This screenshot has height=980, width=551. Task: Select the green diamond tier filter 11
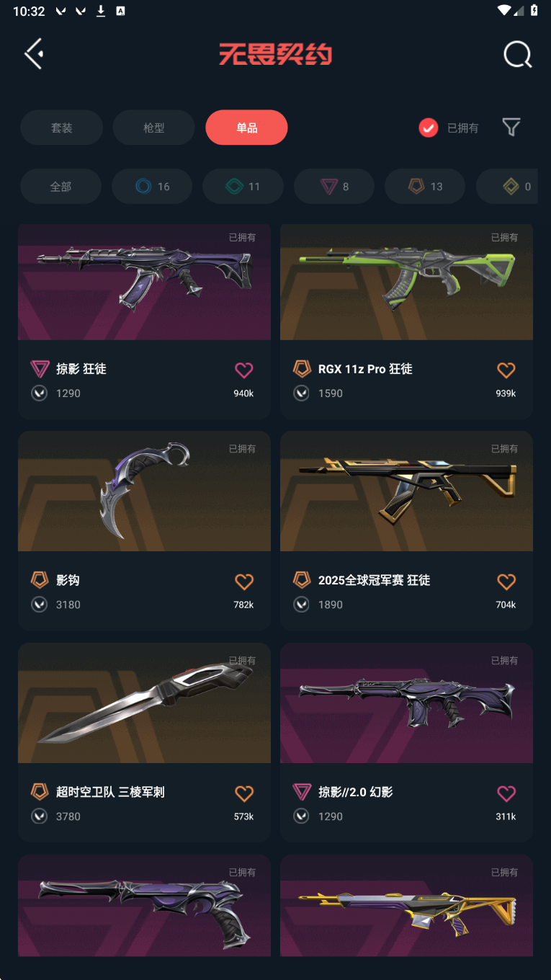pos(243,187)
